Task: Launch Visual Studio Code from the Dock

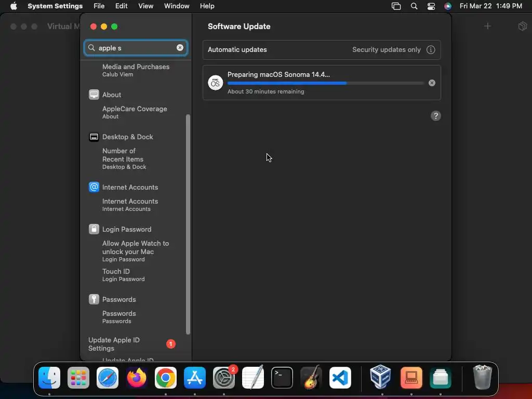Action: point(340,378)
